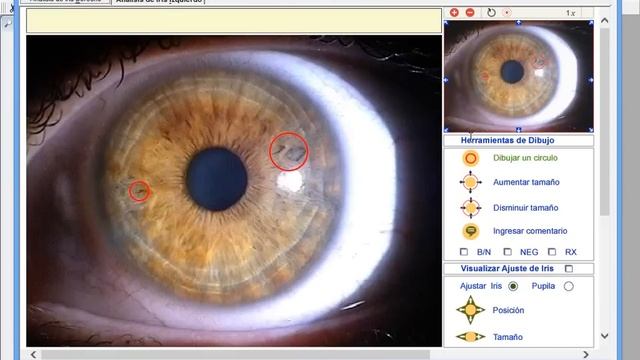Click the Ajustar label

[x=473, y=286]
